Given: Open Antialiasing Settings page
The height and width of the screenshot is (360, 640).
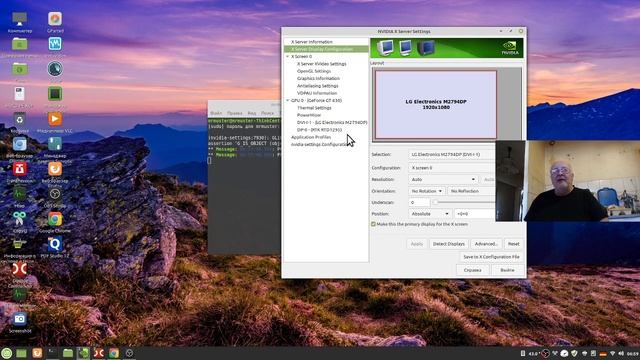Looking at the screenshot, I should (x=318, y=86).
